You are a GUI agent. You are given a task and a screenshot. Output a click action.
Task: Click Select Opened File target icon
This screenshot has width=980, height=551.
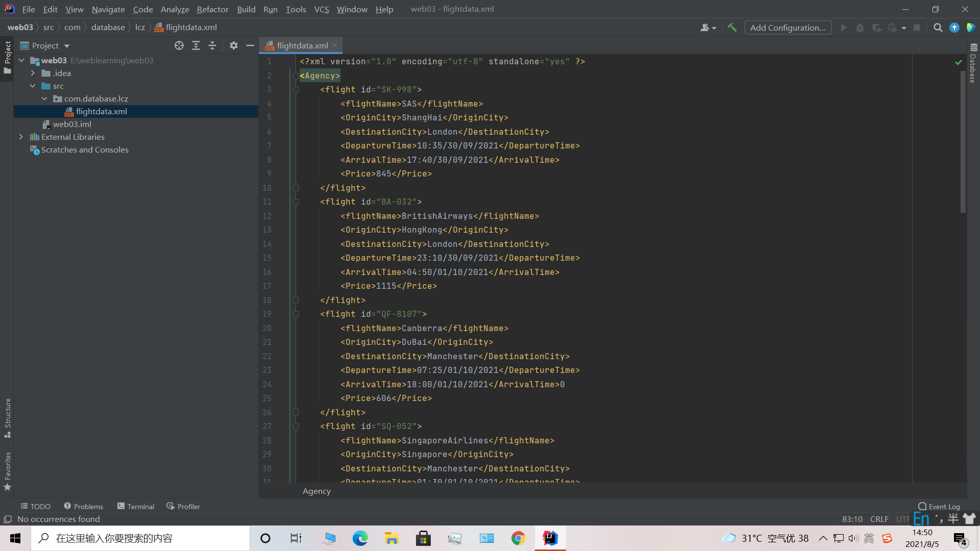(179, 45)
